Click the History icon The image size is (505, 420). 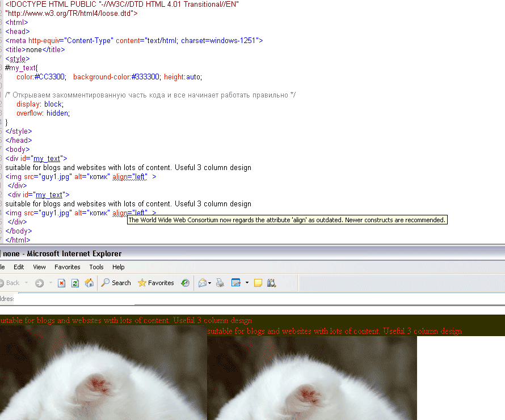pos(185,283)
